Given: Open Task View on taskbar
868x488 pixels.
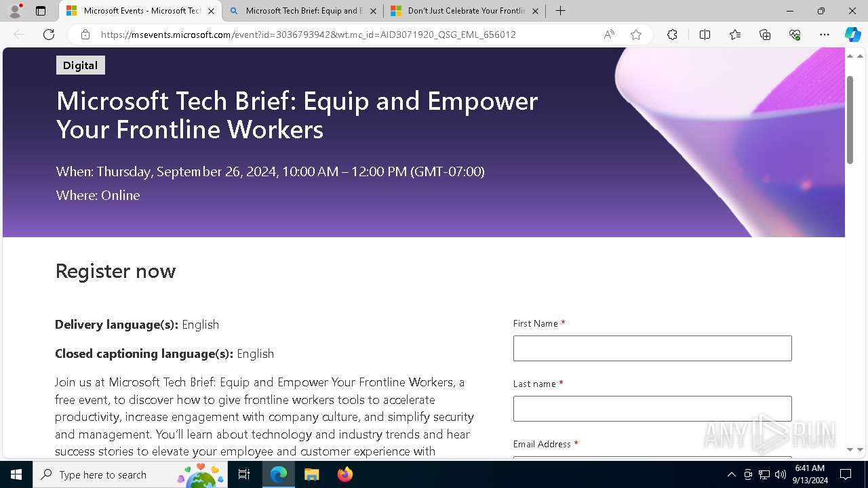Looking at the screenshot, I should (x=245, y=474).
